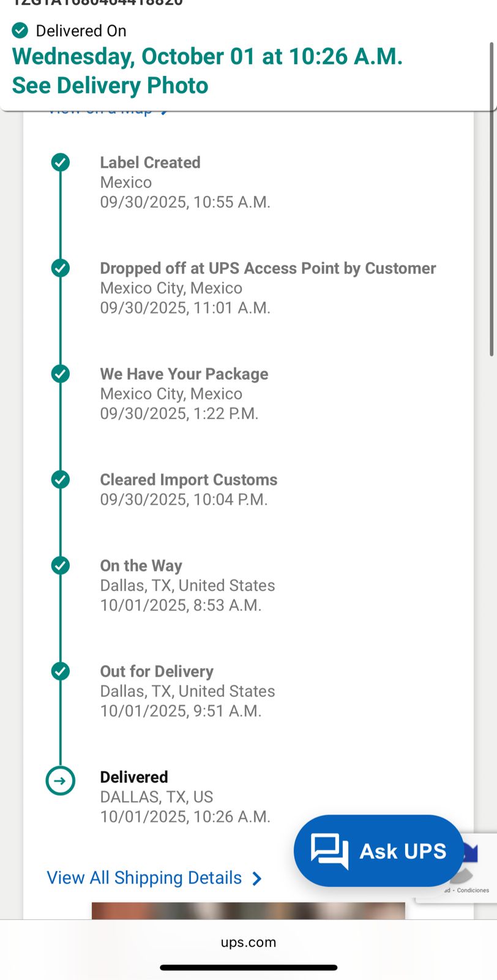The height and width of the screenshot is (980, 497).
Task: Select the Delivered status entry
Action: 134,777
